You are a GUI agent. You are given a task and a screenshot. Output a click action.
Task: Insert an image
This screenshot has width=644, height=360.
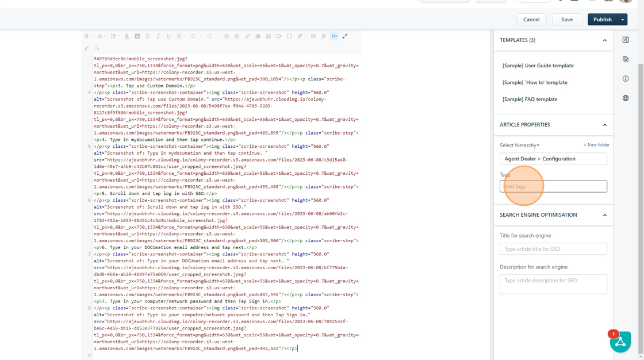coord(268,36)
